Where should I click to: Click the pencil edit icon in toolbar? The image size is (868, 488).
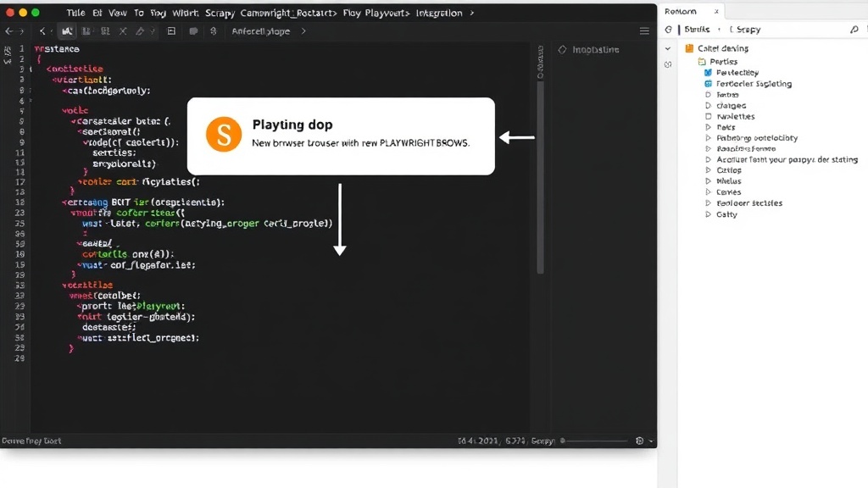[x=140, y=31]
